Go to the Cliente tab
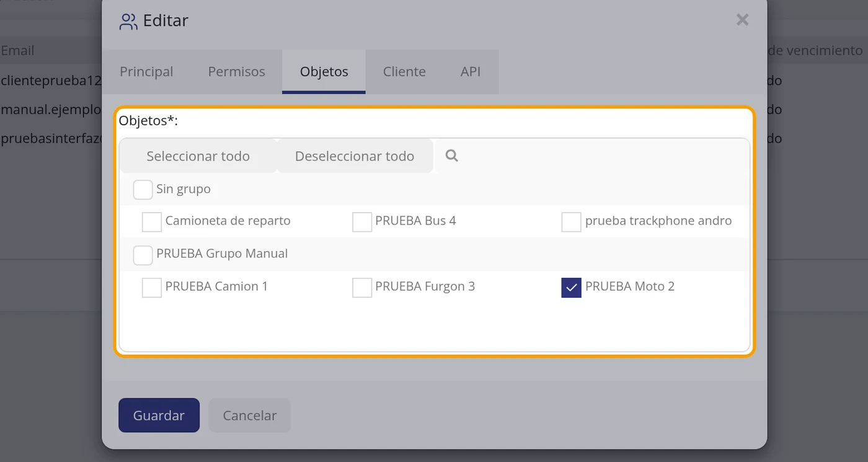 tap(404, 71)
